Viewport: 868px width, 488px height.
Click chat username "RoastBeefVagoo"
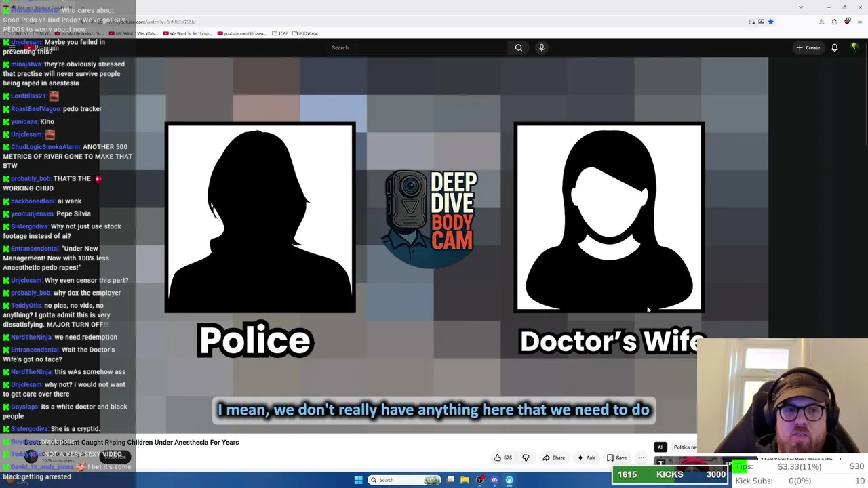tap(35, 109)
